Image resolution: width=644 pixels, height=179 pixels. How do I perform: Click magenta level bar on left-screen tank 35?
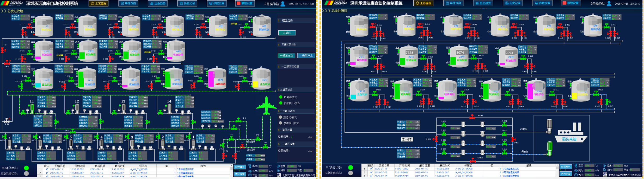211,79
